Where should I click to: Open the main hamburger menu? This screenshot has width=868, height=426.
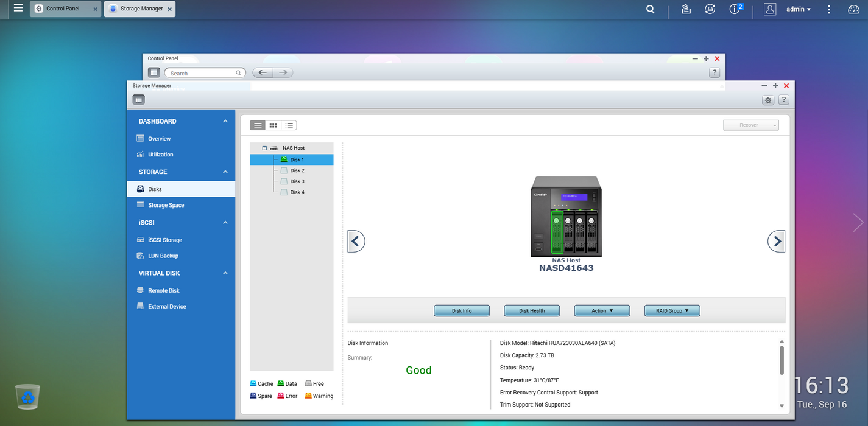tap(18, 9)
